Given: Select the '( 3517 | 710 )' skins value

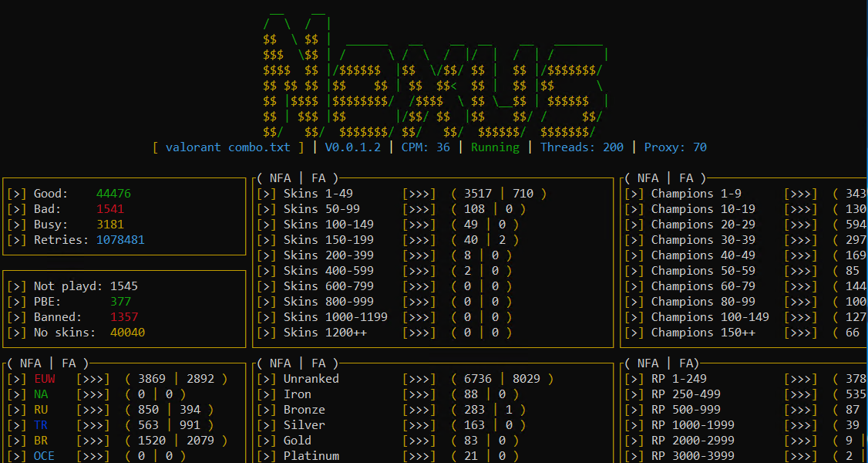Looking at the screenshot, I should [x=499, y=194].
